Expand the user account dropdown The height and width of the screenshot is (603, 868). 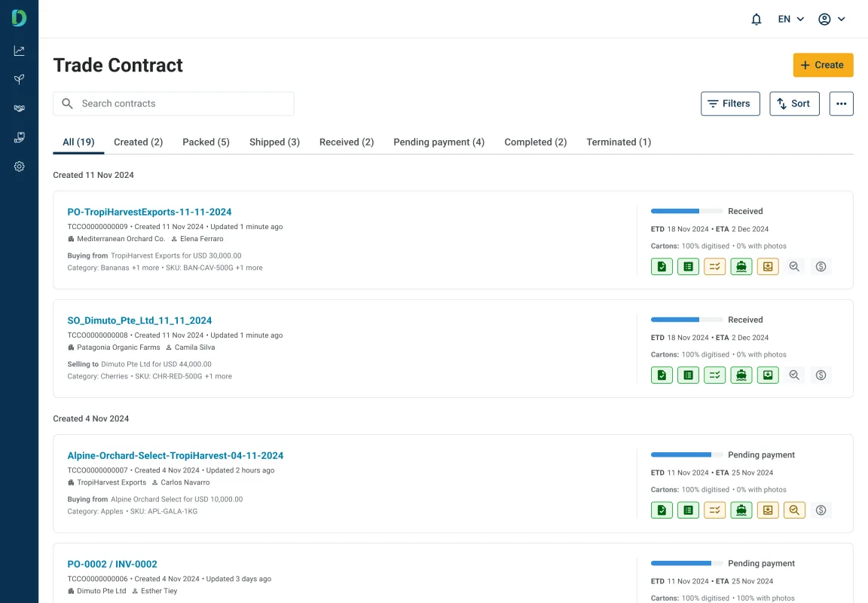tap(832, 20)
